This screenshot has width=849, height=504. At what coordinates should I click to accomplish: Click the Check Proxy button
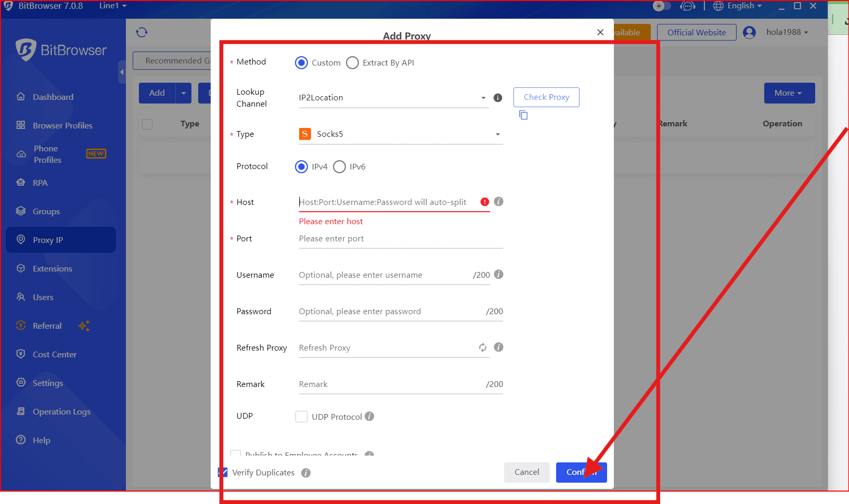[x=546, y=97]
